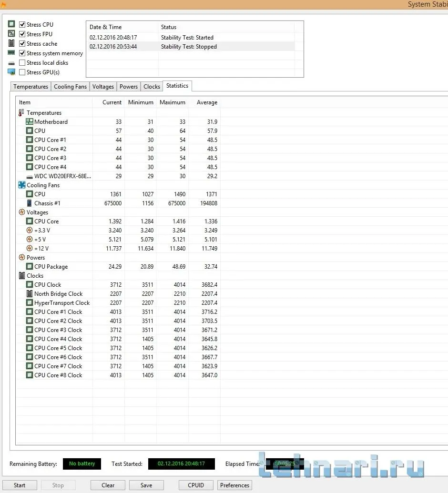The image size is (448, 493).
Task: Click the North Bridge Clock icon
Action: [29, 294]
